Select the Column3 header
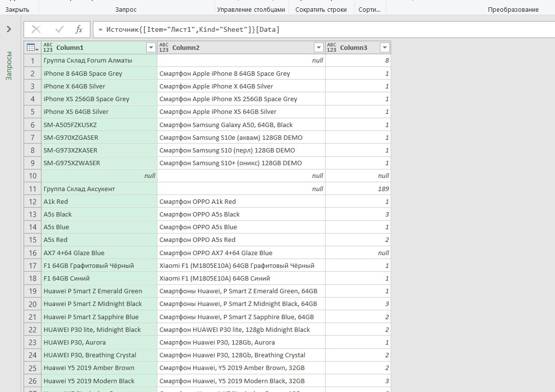 click(358, 47)
